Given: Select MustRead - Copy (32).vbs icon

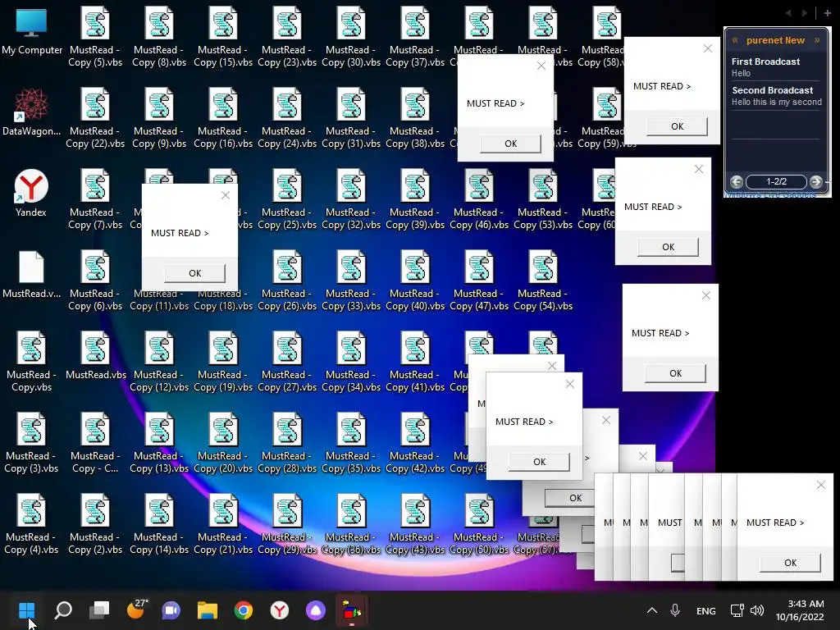Looking at the screenshot, I should (x=351, y=200).
